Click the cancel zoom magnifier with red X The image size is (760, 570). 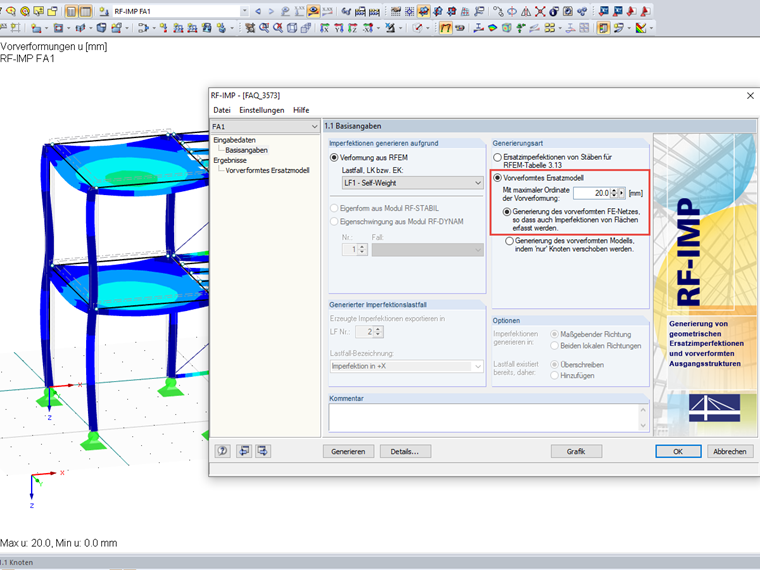point(278,28)
